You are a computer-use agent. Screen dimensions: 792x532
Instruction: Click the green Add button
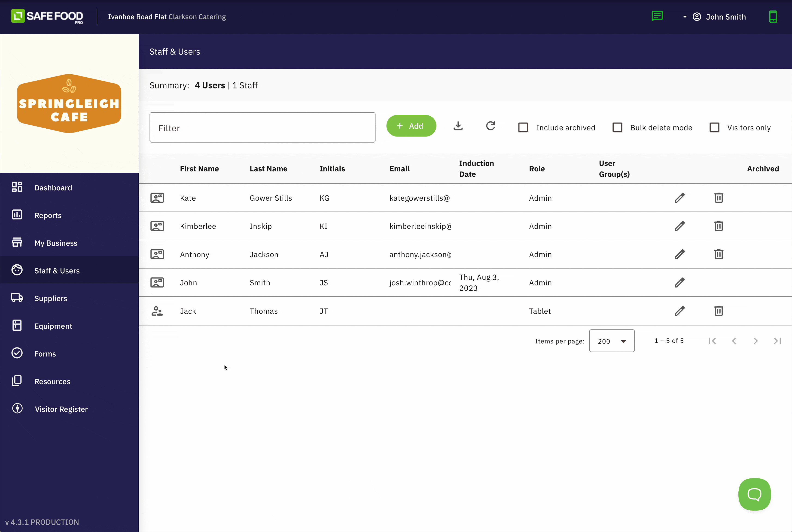[x=411, y=126]
